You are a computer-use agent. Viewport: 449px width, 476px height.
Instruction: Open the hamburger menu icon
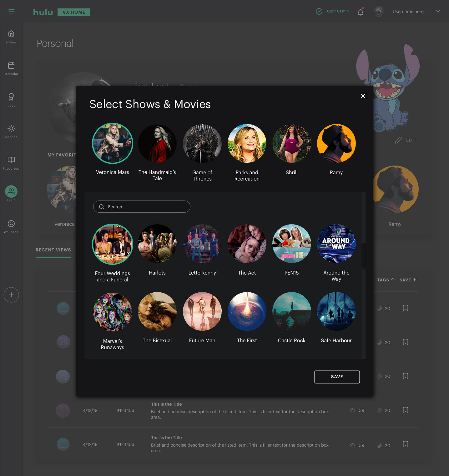pyautogui.click(x=12, y=12)
